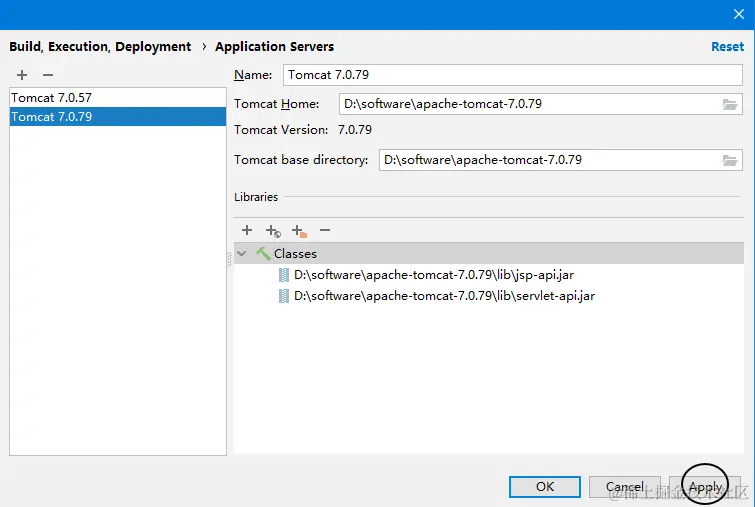
Task: Click the jar icon of servlet-api.jar
Action: pyautogui.click(x=284, y=296)
